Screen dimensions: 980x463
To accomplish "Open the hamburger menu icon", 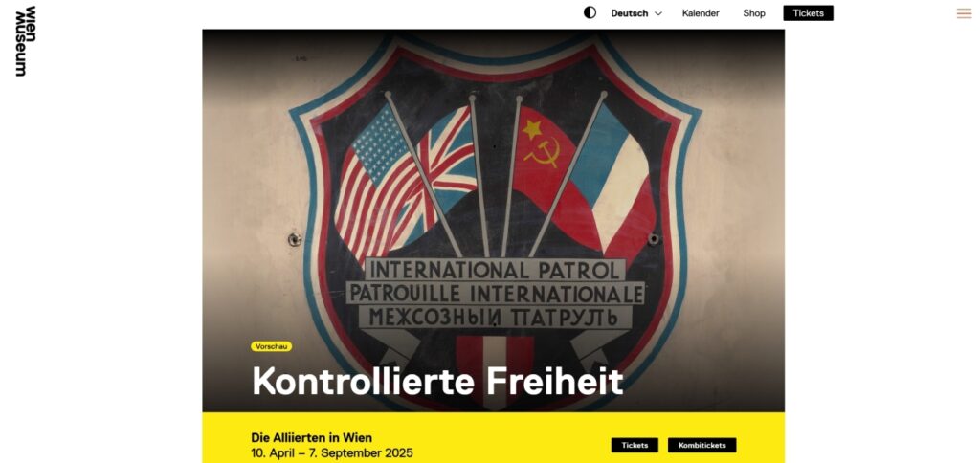I will (964, 13).
